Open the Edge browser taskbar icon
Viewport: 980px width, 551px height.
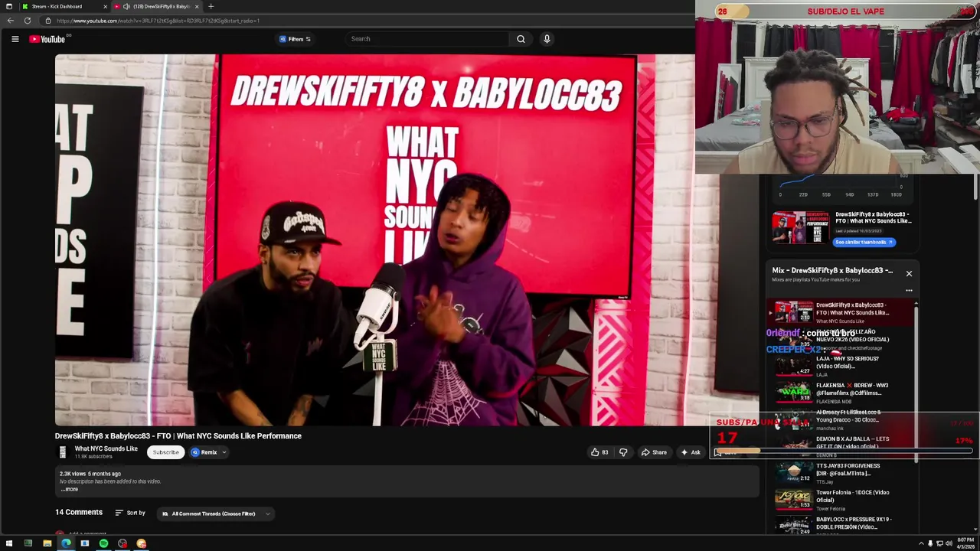click(x=66, y=543)
